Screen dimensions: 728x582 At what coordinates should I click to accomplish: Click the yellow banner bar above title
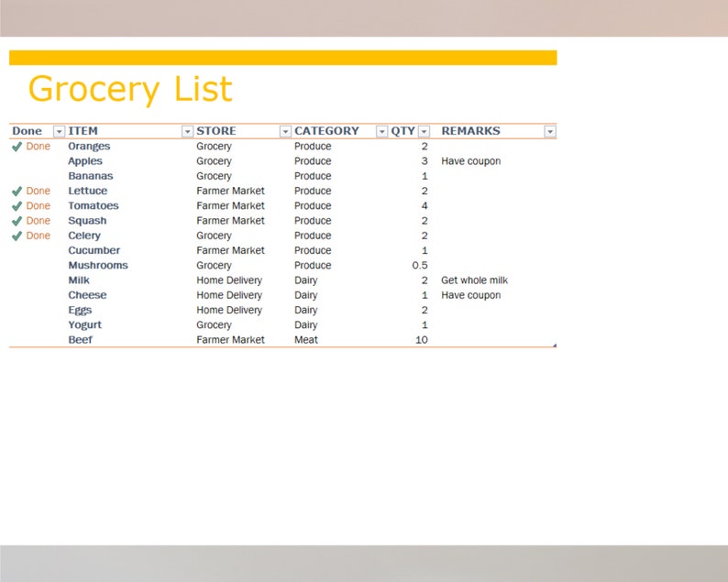coord(282,58)
